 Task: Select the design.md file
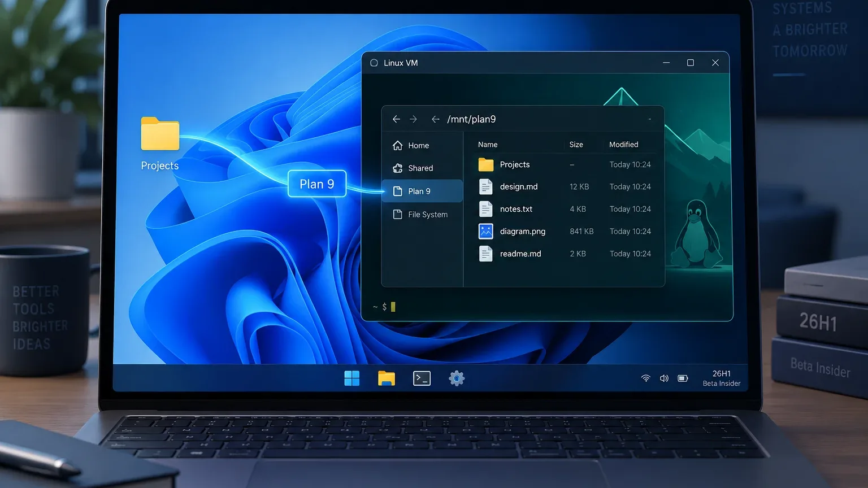tap(565, 187)
